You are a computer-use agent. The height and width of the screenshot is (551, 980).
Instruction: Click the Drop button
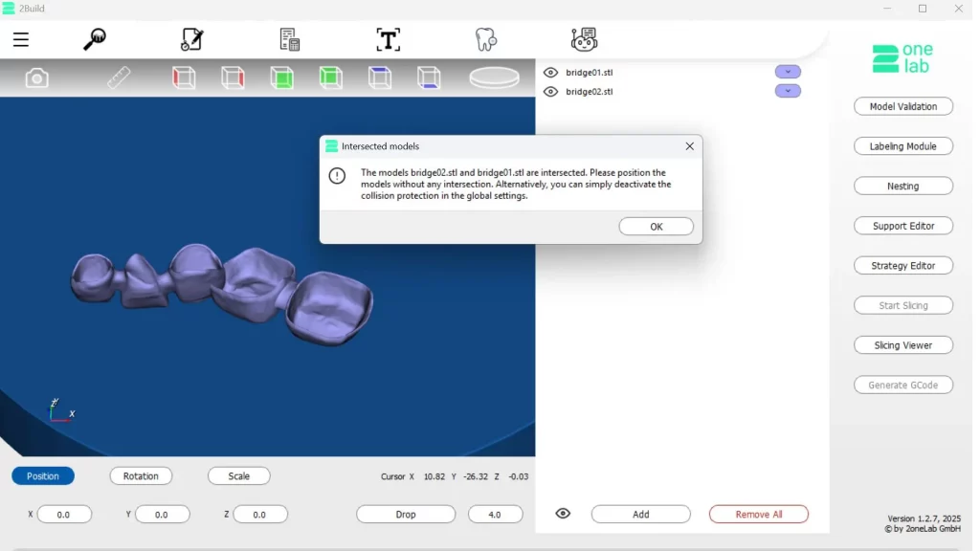click(x=406, y=514)
